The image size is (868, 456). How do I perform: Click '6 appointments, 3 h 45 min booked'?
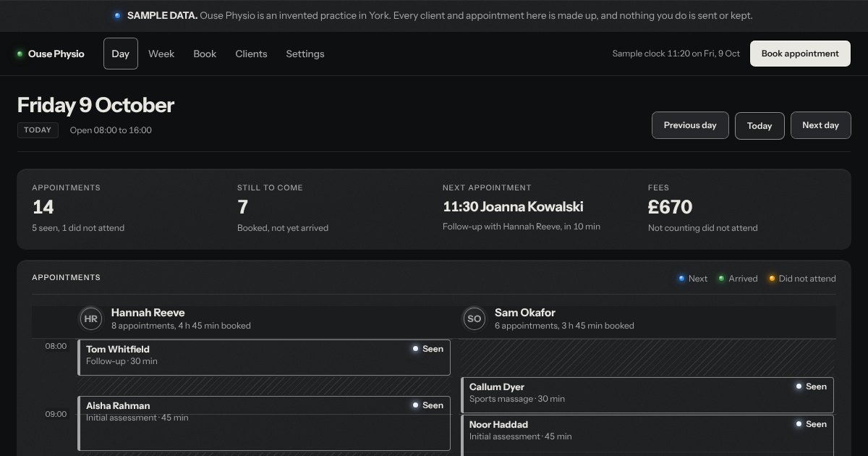pos(564,326)
